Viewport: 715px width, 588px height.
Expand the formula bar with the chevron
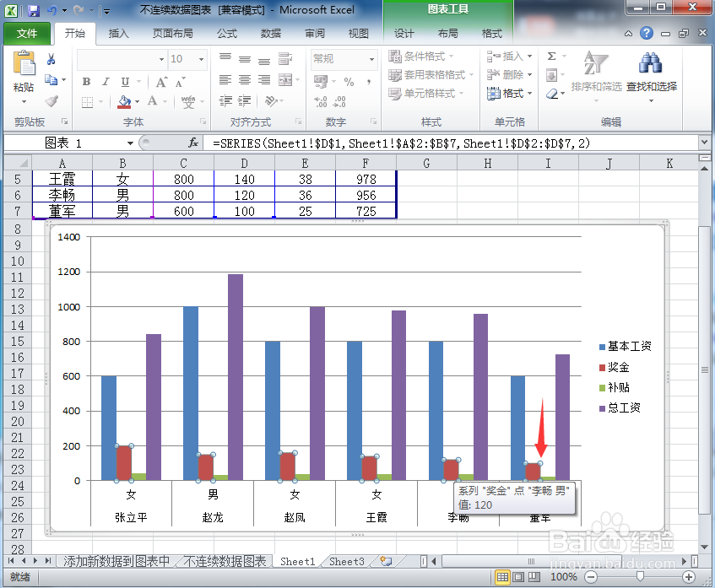point(705,143)
